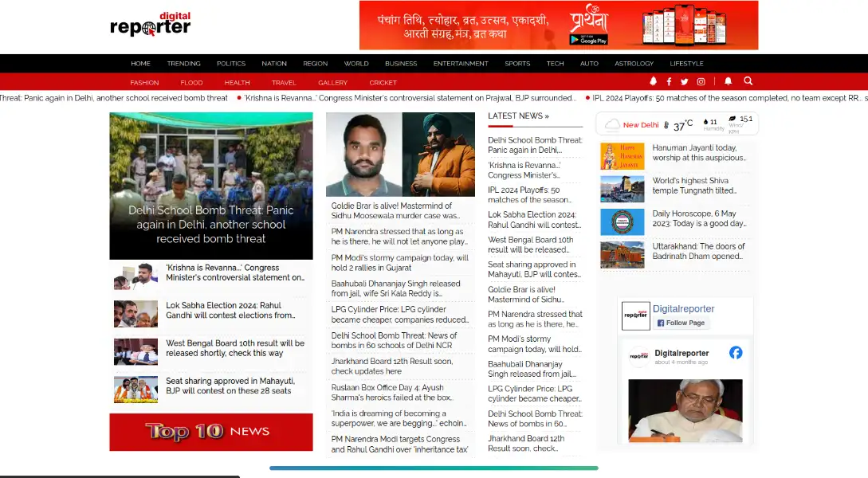This screenshot has width=868, height=478.
Task: Open the POLITICS menu item
Action: pyautogui.click(x=231, y=64)
